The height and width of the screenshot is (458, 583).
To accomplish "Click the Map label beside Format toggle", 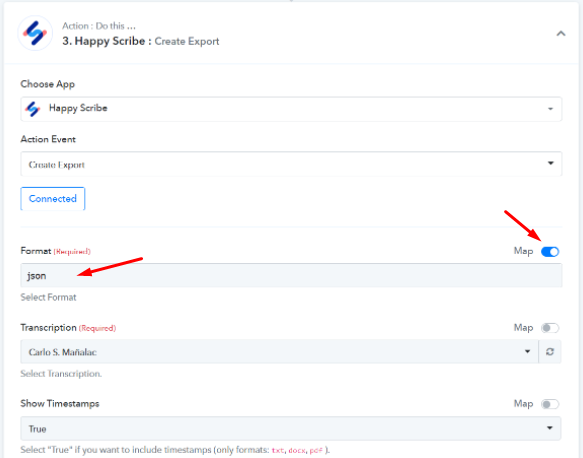I will (x=523, y=252).
